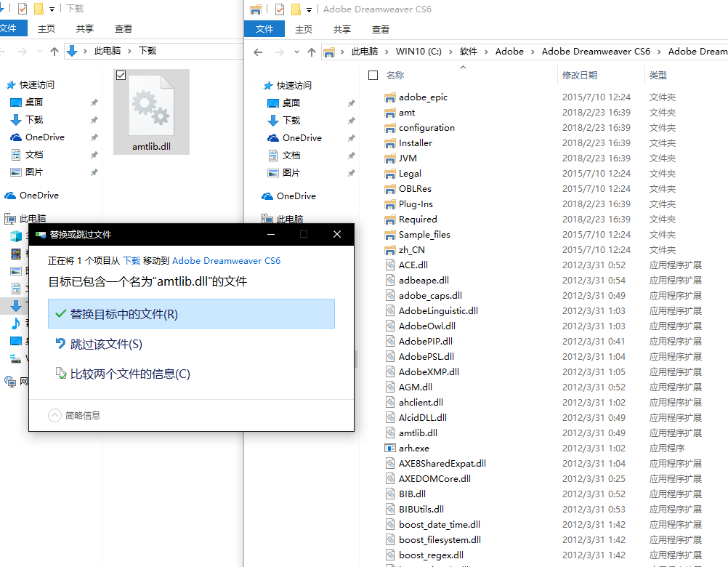Screen dimensions: 728x567
Task: Open 共享 tab in Dreamweaver CS6 window
Action: pos(342,29)
